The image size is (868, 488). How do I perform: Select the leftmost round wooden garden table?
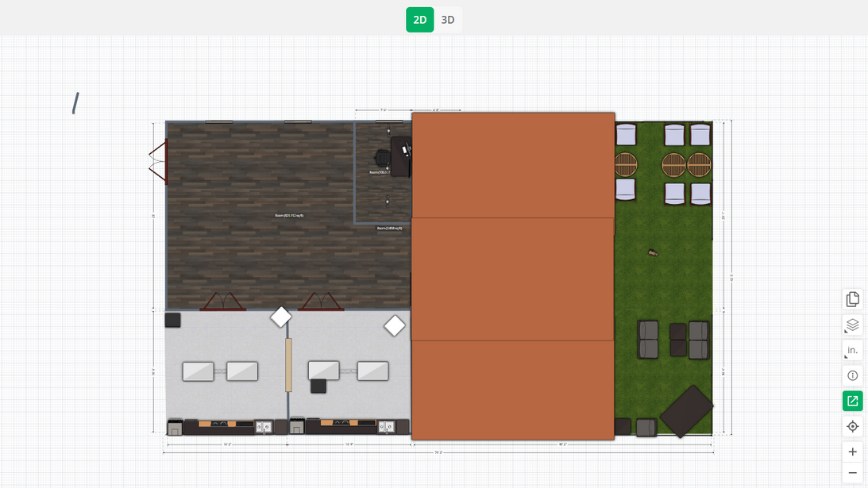(x=626, y=165)
